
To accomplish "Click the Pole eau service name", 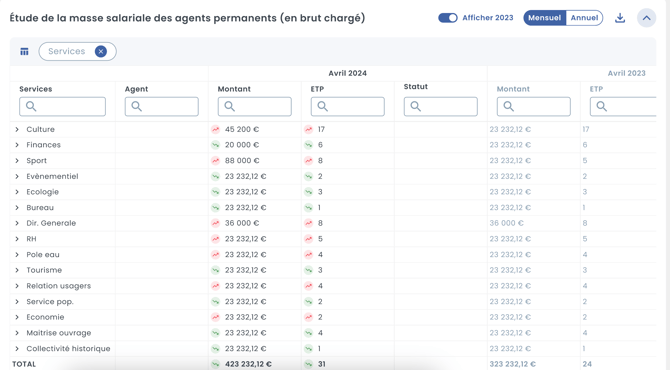I will coord(43,255).
